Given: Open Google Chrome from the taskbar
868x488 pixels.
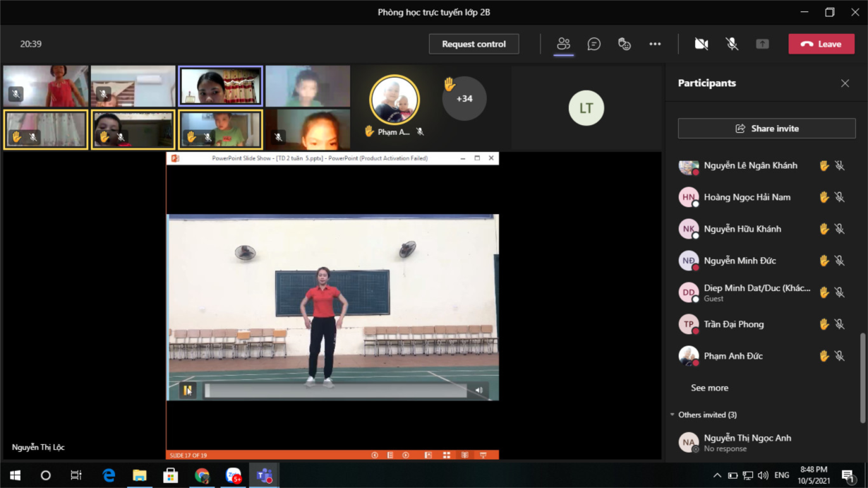Looking at the screenshot, I should click(203, 476).
